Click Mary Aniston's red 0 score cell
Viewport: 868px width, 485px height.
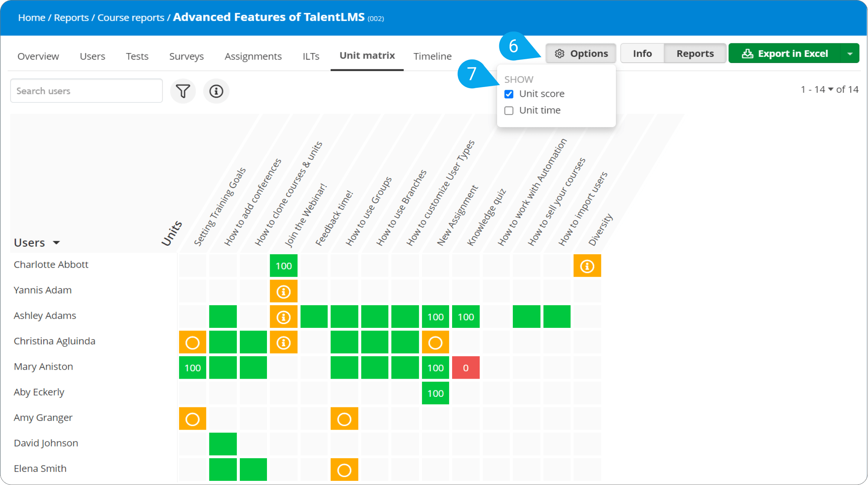[466, 368]
